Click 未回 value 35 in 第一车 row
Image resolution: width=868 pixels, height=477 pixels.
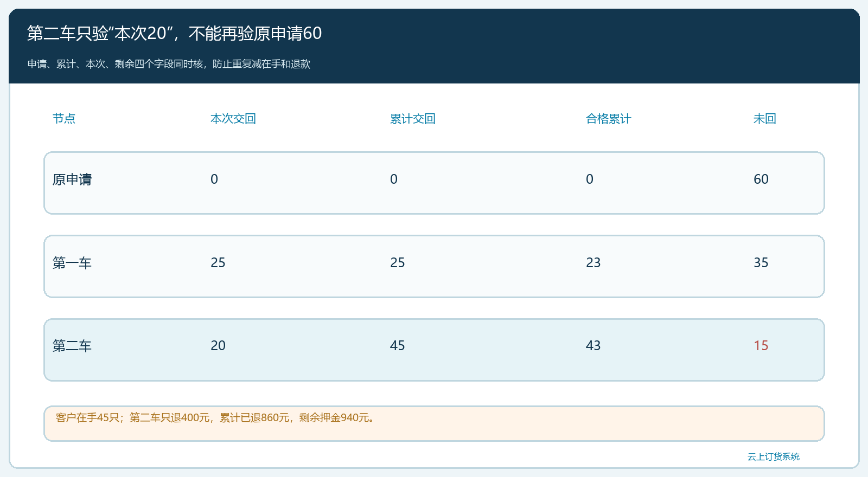[761, 263]
